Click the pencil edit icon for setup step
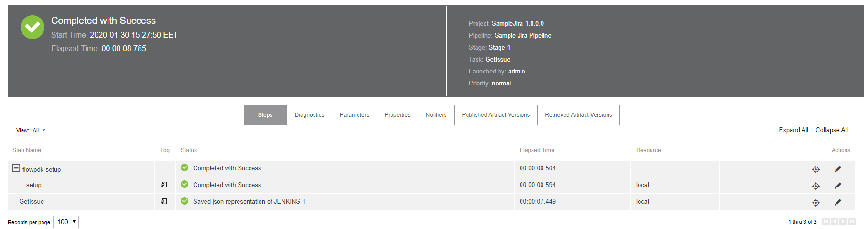Viewport: 868px width, 229px height. click(838, 186)
